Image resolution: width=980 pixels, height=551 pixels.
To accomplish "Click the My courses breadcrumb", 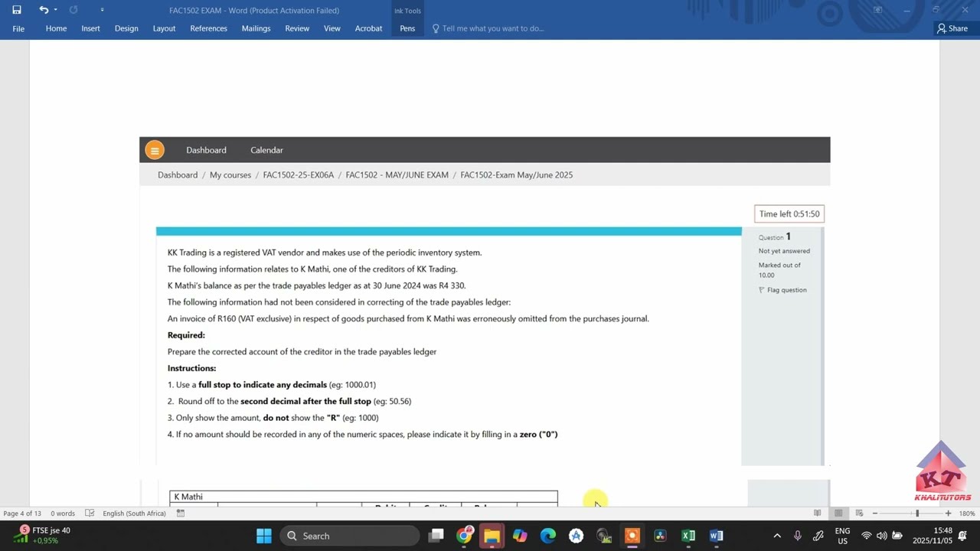I will (x=230, y=174).
